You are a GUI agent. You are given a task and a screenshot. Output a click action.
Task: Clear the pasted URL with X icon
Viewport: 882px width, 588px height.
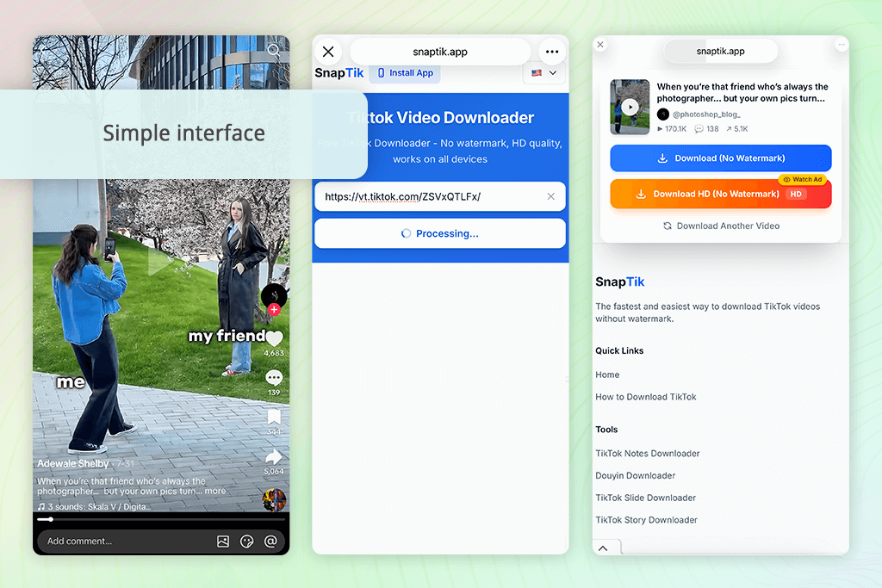pyautogui.click(x=550, y=196)
